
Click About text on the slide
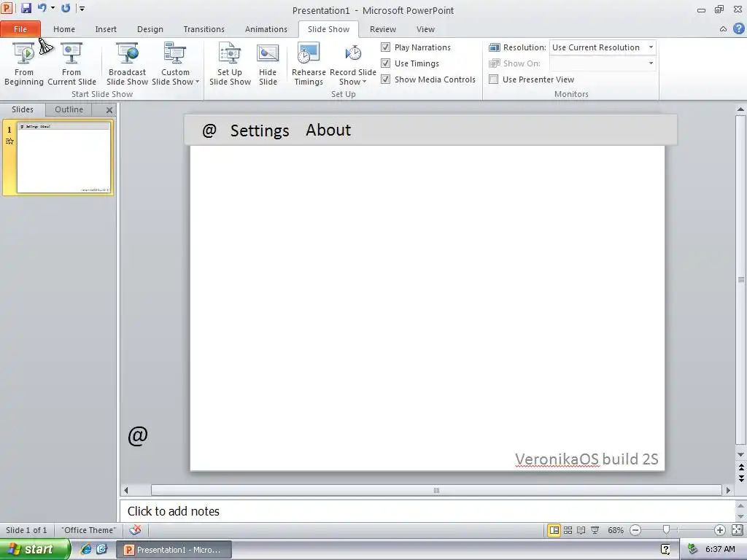click(328, 130)
